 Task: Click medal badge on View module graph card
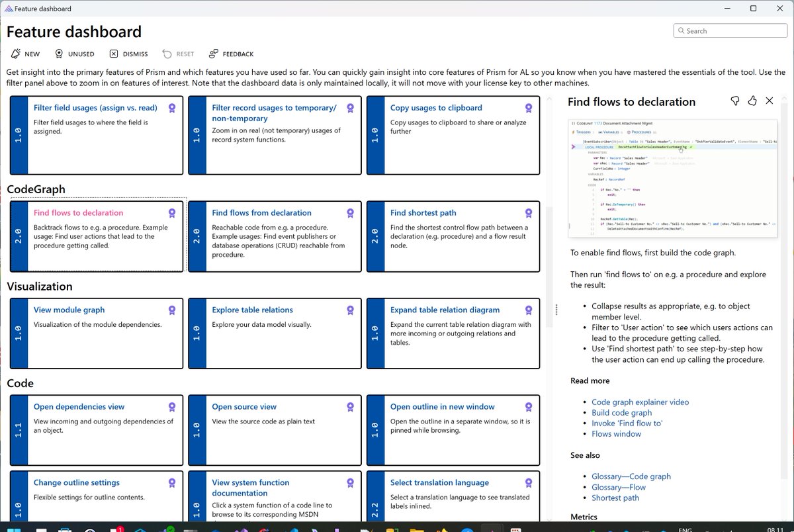pos(172,310)
